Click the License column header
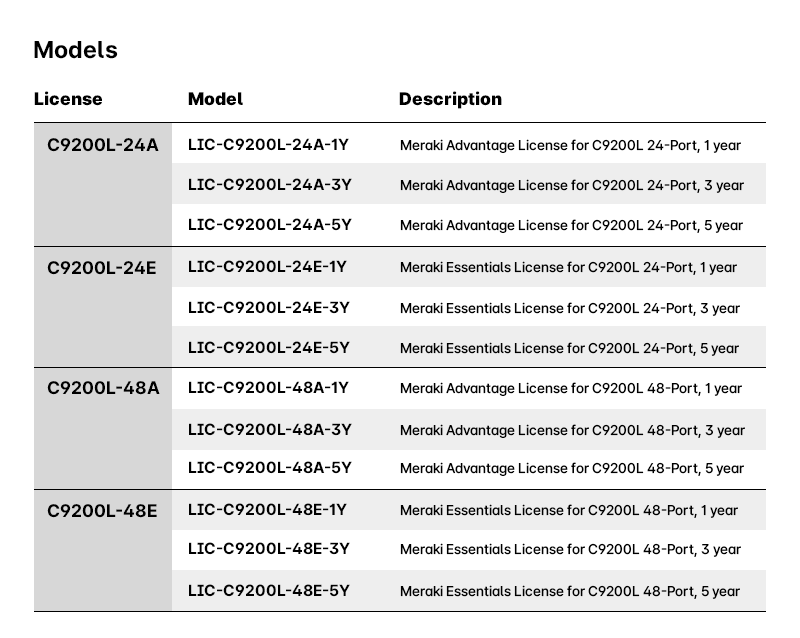This screenshot has width=800, height=638. (x=68, y=99)
